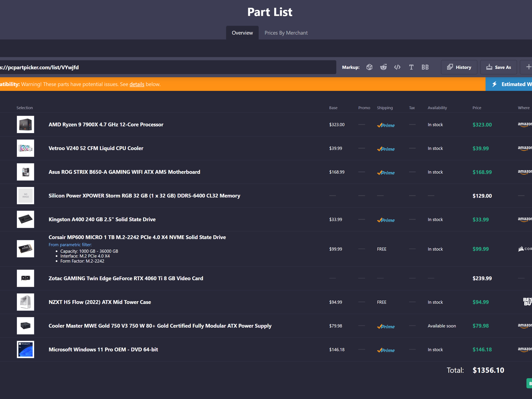Click the Cooler Master power supply thumbnail
532x399 pixels.
tap(25, 326)
